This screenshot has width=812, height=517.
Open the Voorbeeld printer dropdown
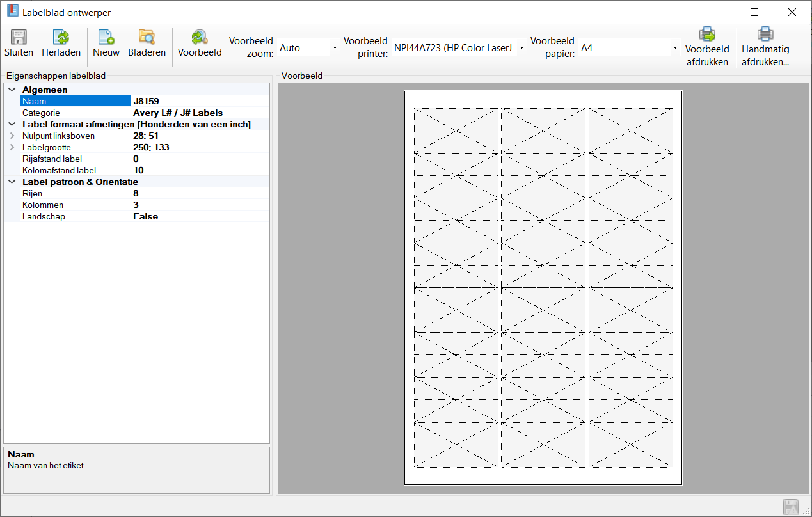point(521,48)
